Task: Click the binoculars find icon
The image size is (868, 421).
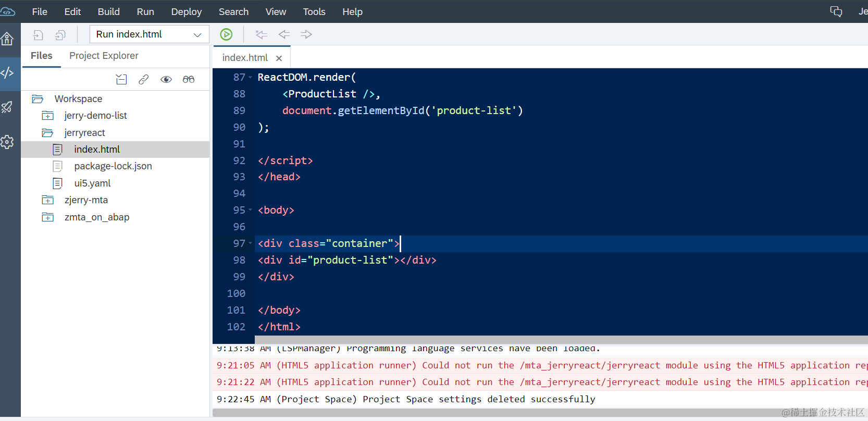Action: tap(189, 79)
